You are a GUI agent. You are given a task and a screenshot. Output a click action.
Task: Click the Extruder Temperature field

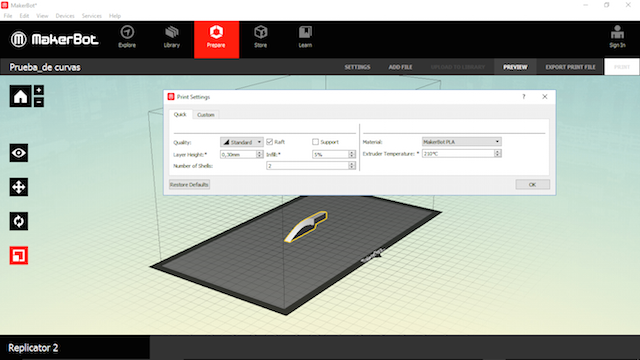[458, 153]
